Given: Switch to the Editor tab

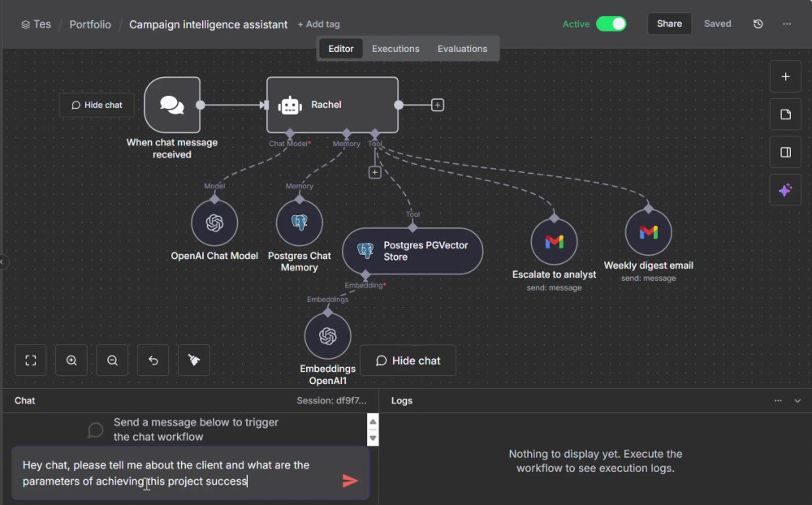Looking at the screenshot, I should point(341,49).
